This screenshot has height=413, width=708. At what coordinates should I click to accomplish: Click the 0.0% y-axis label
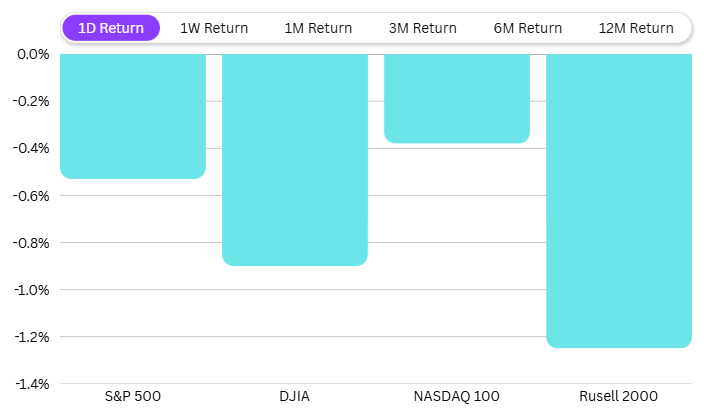(x=33, y=54)
